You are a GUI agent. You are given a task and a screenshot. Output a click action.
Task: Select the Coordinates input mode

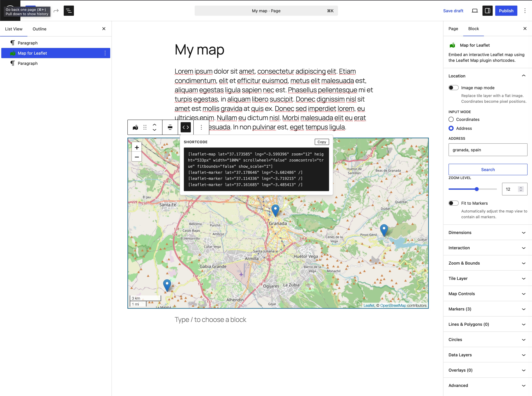pyautogui.click(x=451, y=119)
